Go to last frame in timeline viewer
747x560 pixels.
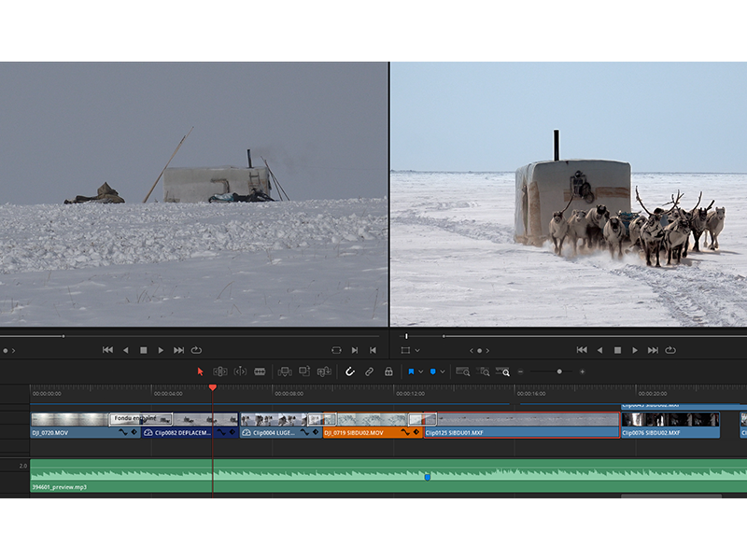pos(653,350)
